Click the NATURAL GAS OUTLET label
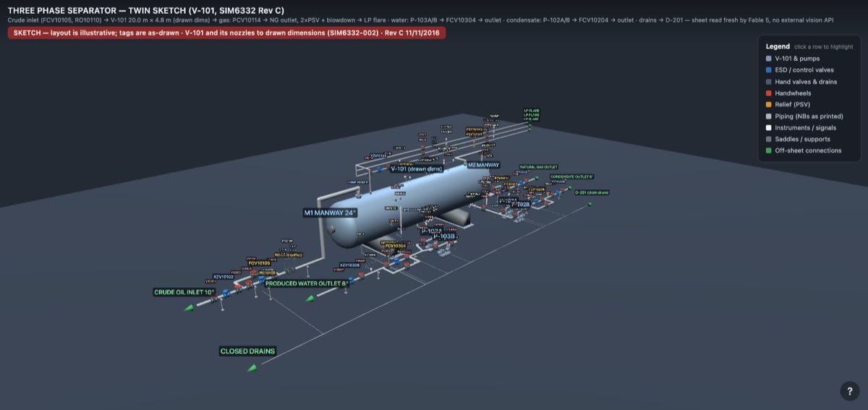This screenshot has height=410, width=868. (x=539, y=167)
